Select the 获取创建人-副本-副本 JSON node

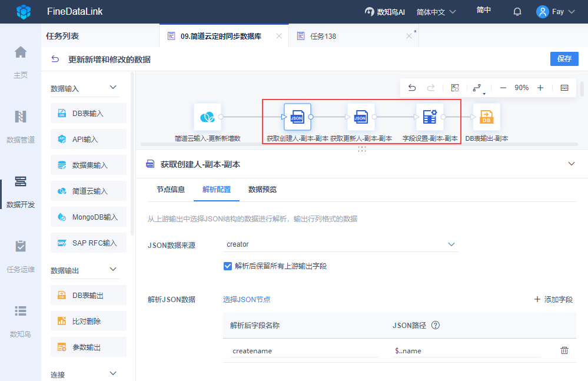[x=297, y=117]
